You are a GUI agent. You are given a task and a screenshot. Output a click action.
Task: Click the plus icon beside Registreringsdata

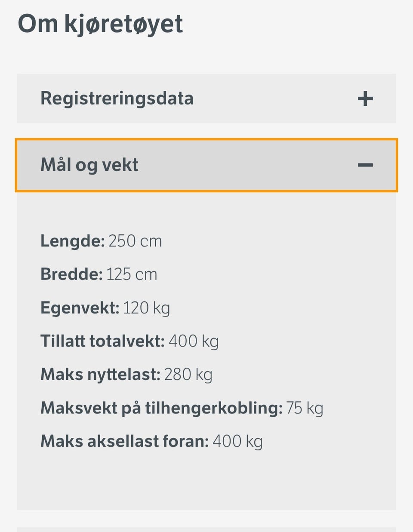365,98
